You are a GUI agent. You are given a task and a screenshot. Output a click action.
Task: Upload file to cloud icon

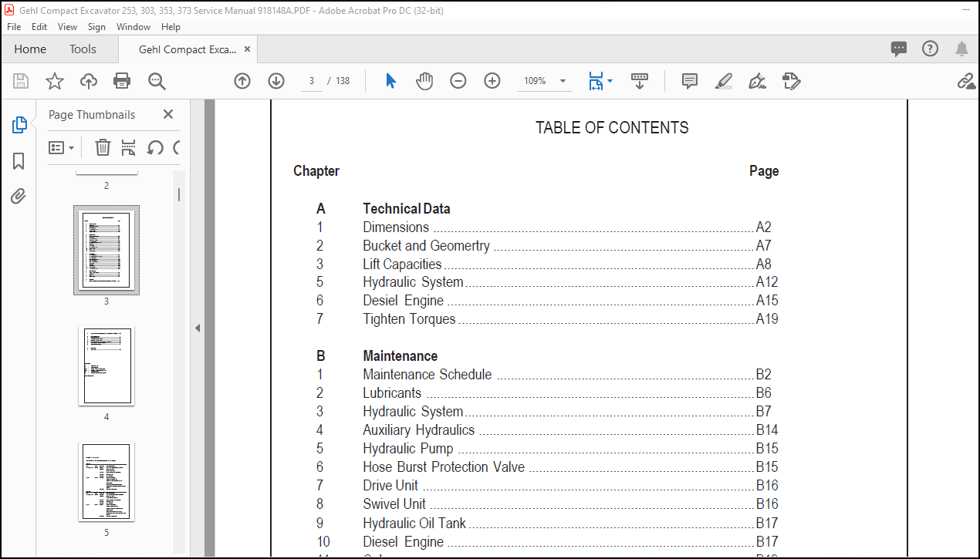tap(89, 81)
